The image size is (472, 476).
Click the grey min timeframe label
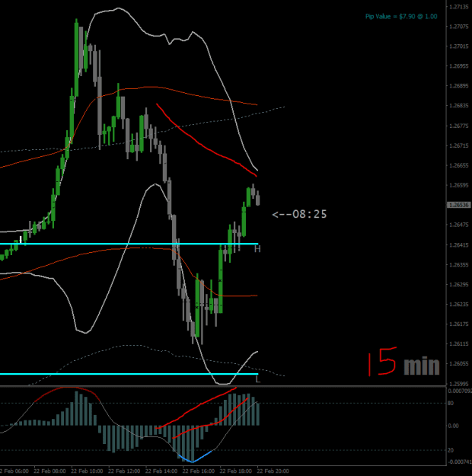pyautogui.click(x=422, y=366)
